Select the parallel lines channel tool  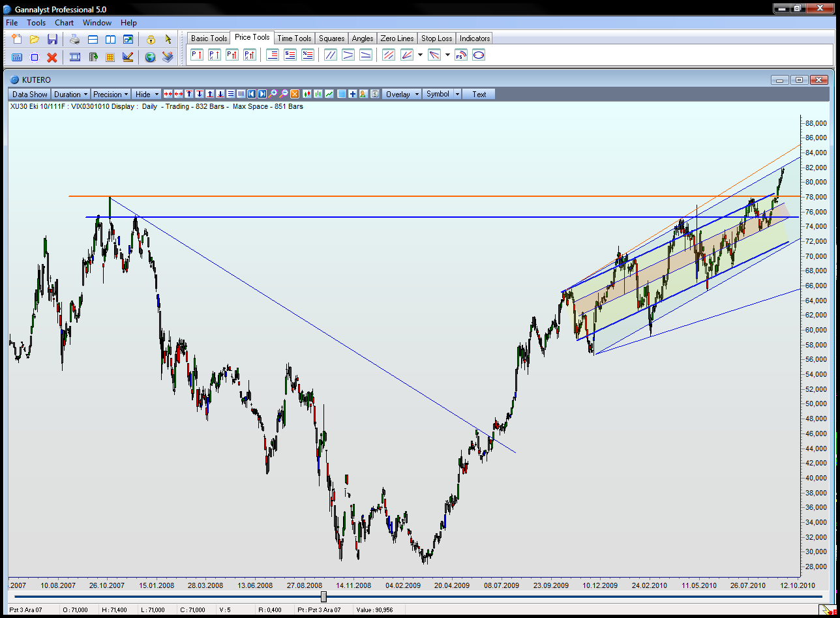[x=331, y=55]
